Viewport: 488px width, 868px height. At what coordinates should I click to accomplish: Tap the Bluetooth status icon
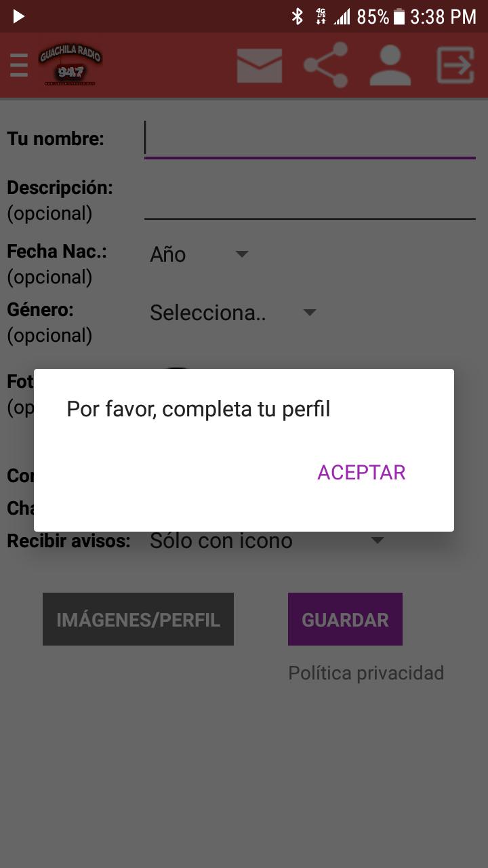click(297, 16)
